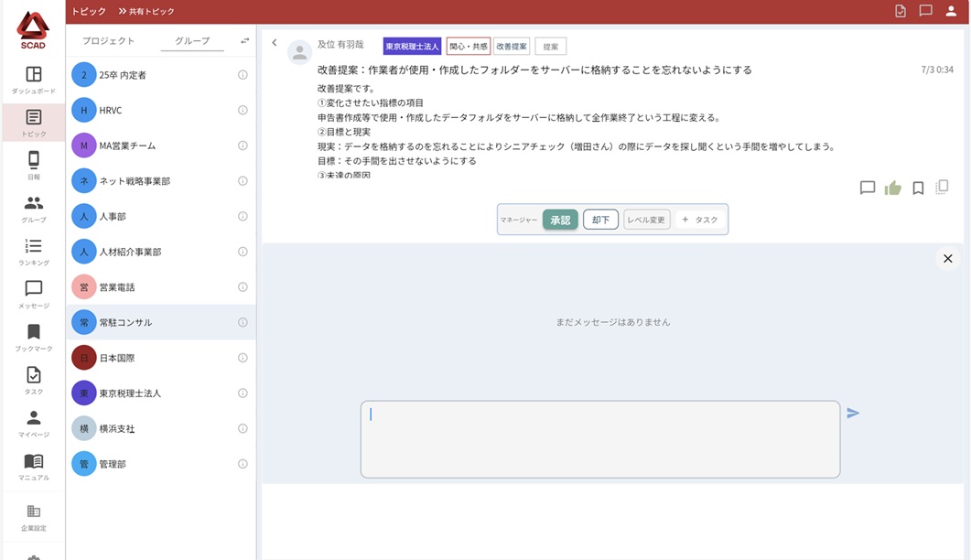This screenshot has width=971, height=560.
Task: Show info for HRVC group
Action: point(243,111)
